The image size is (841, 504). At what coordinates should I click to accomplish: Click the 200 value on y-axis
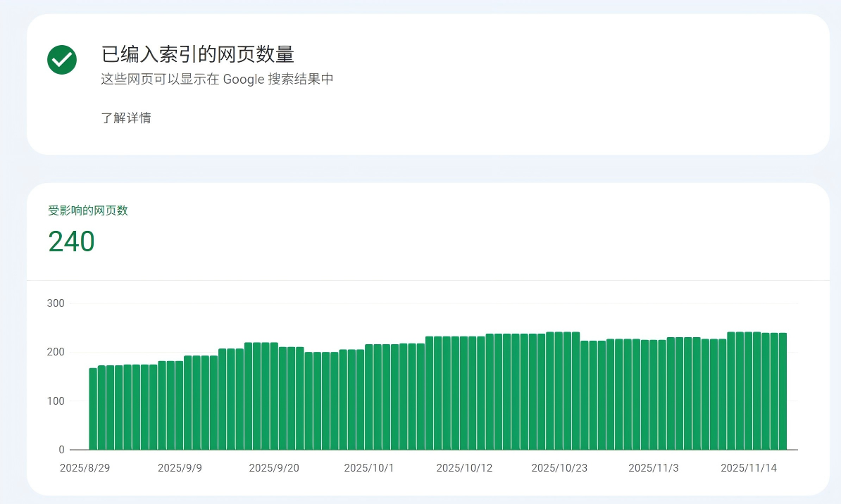point(56,352)
